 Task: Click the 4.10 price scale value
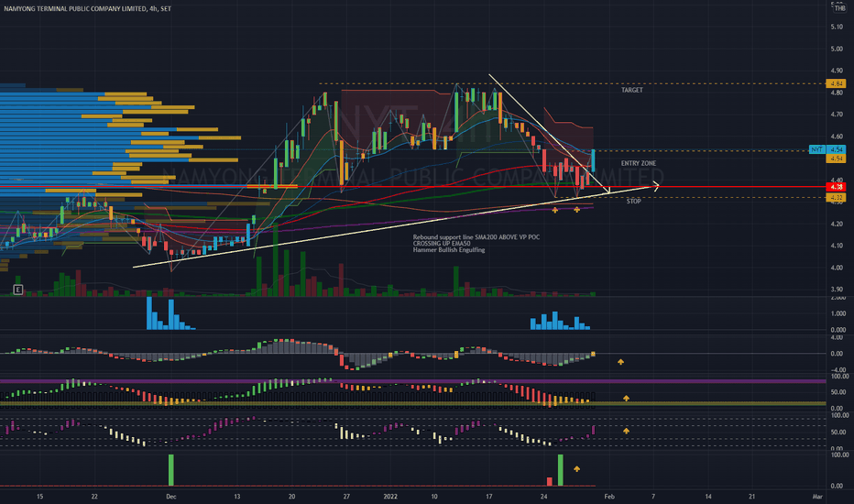(837, 246)
